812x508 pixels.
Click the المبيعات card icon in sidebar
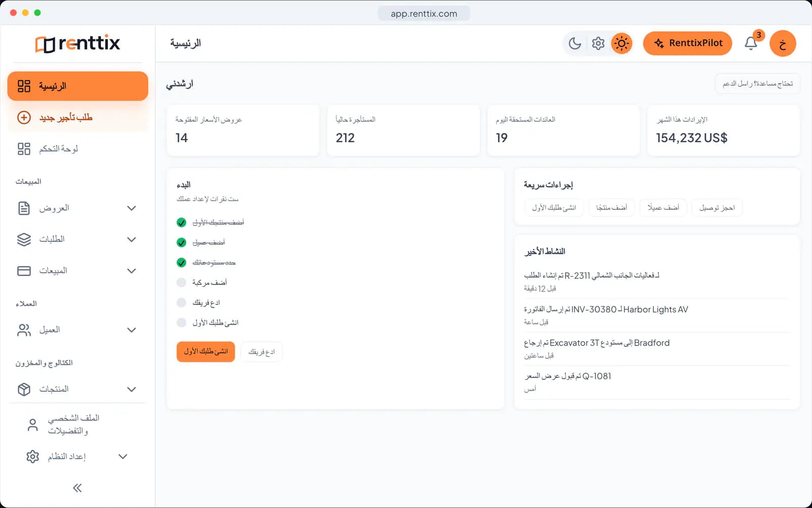(x=24, y=271)
